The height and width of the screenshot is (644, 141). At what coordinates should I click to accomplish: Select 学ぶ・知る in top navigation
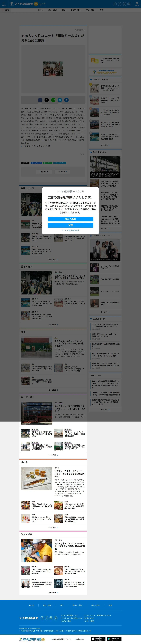90,10
